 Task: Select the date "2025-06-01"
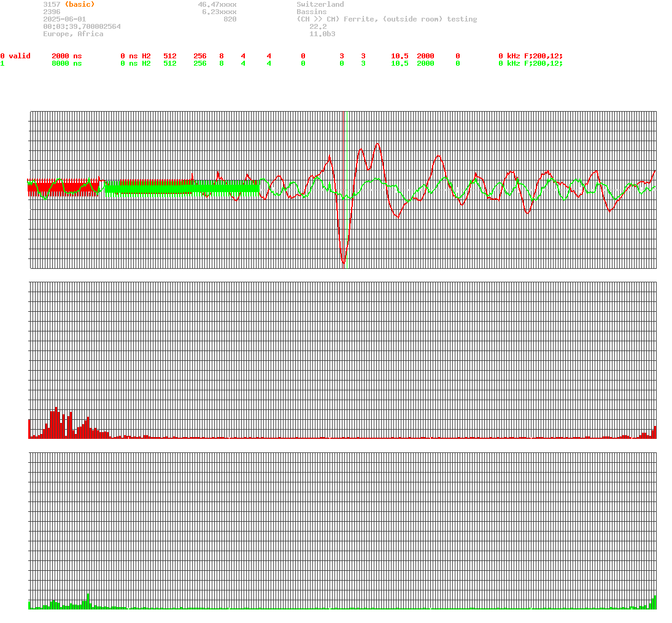coord(64,19)
